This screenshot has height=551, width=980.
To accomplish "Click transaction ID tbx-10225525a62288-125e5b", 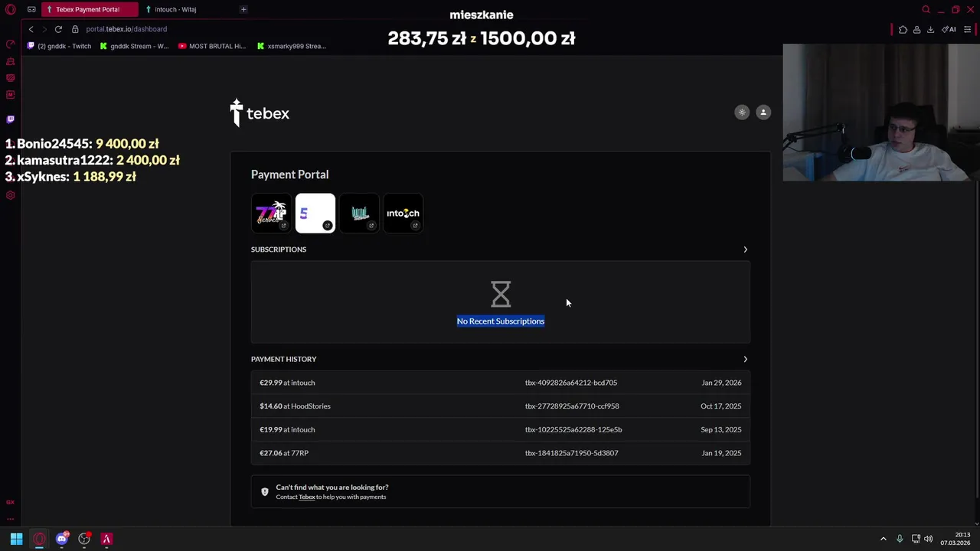I will pyautogui.click(x=573, y=429).
